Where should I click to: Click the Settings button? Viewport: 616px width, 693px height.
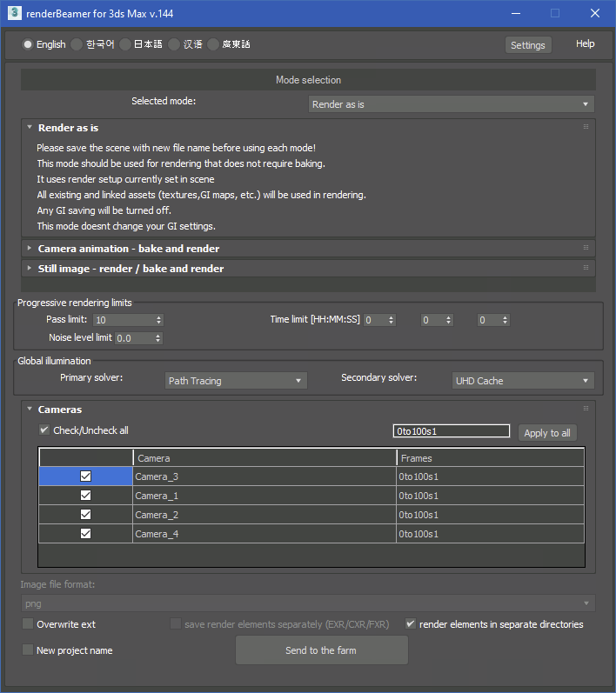tap(527, 45)
